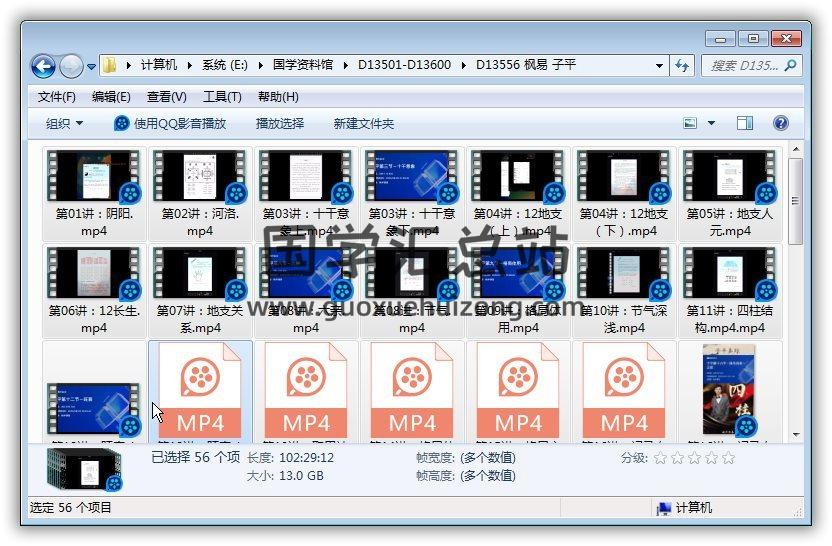
Task: Click 长度: 102:29:12 in details pane
Action: [290, 457]
